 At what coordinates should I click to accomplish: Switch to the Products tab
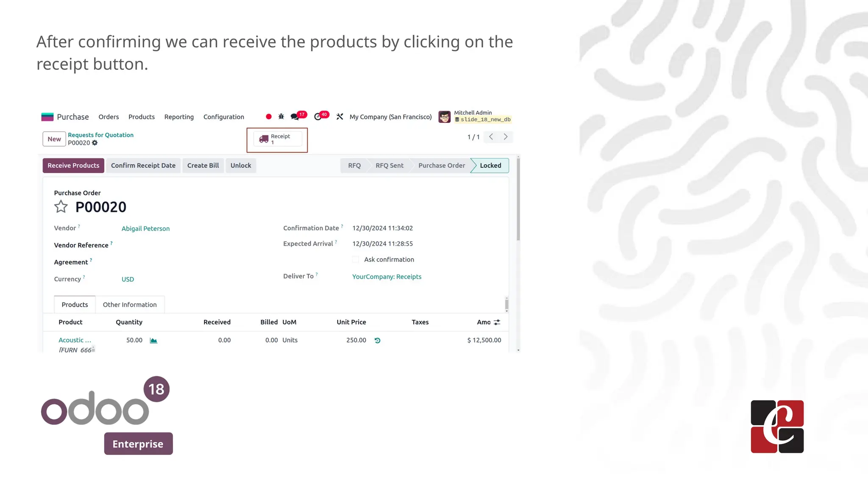point(75,305)
